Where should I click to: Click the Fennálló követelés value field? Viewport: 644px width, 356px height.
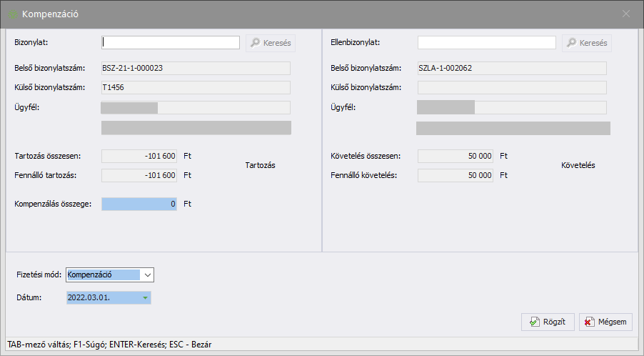click(x=455, y=175)
